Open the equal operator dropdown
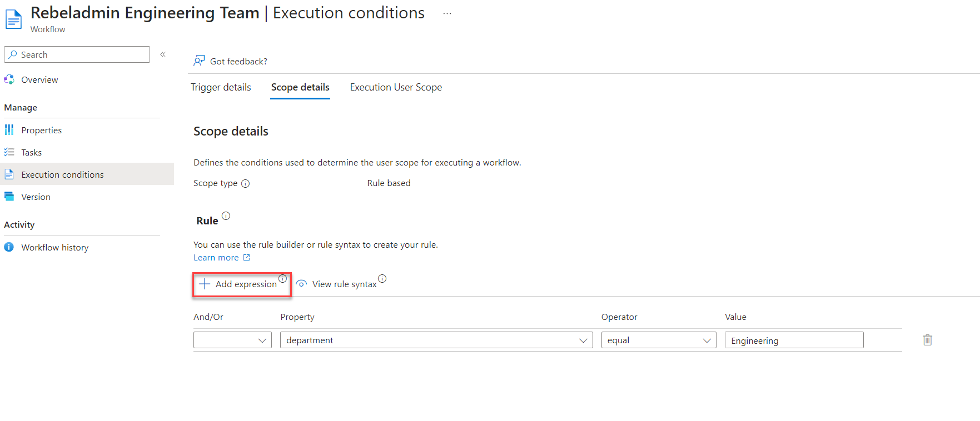 [658, 340]
